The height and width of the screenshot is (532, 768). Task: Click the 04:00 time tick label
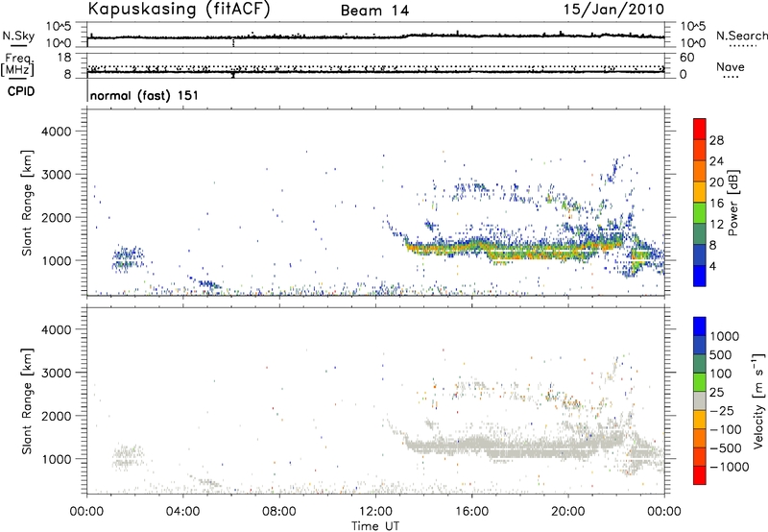[182, 512]
